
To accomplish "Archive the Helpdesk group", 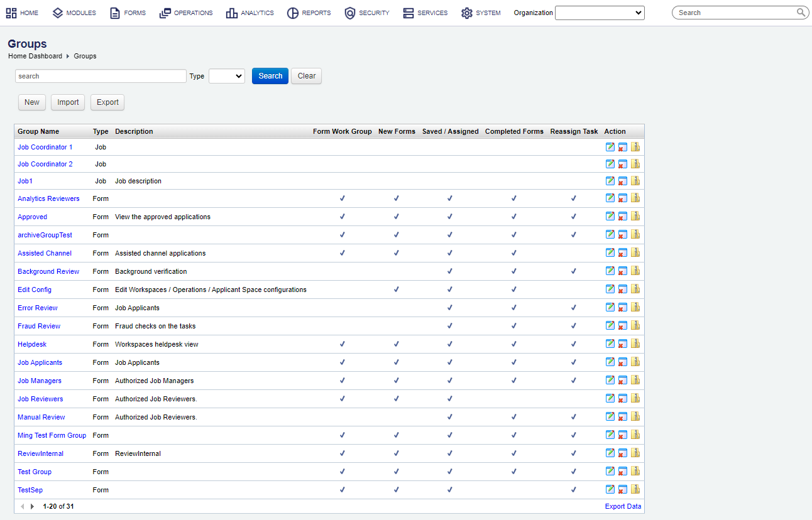I will coord(635,344).
